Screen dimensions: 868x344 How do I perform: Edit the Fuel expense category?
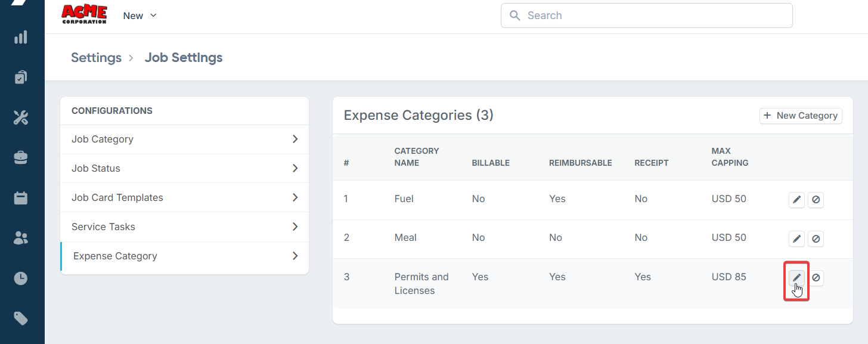(x=796, y=200)
